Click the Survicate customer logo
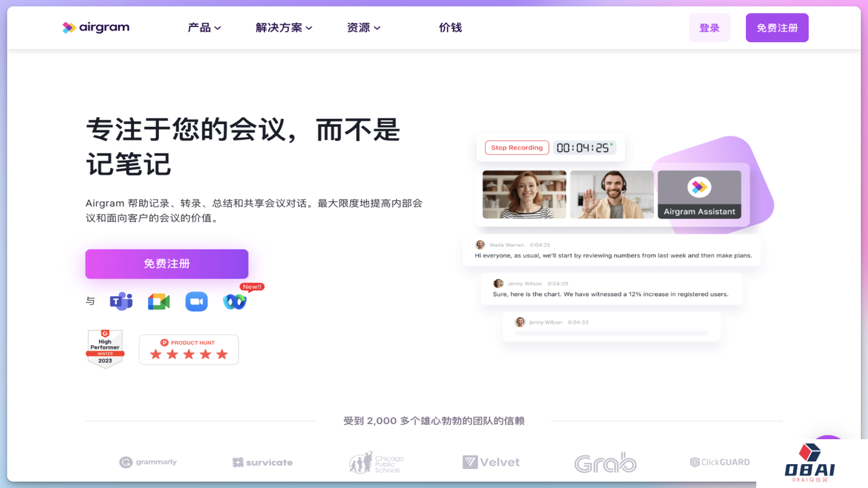Viewport: 868px width, 488px height. 263,463
